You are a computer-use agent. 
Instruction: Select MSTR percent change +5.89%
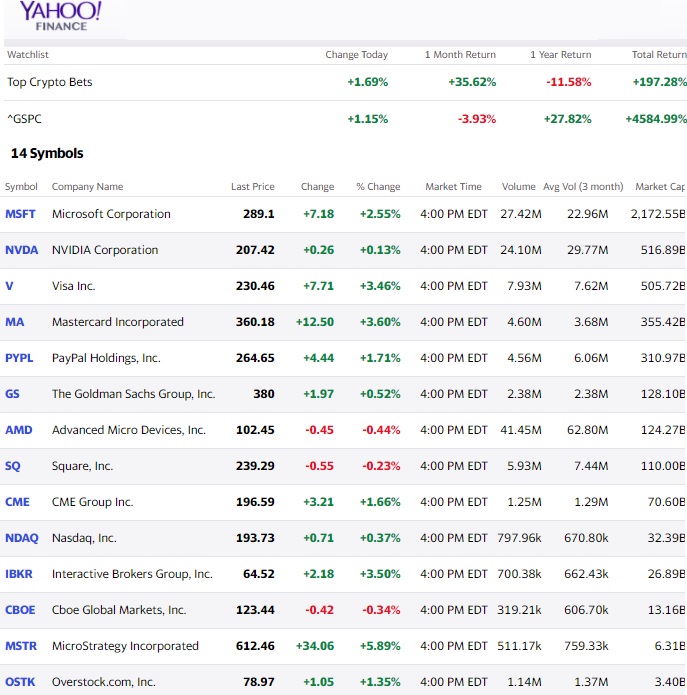click(x=380, y=646)
